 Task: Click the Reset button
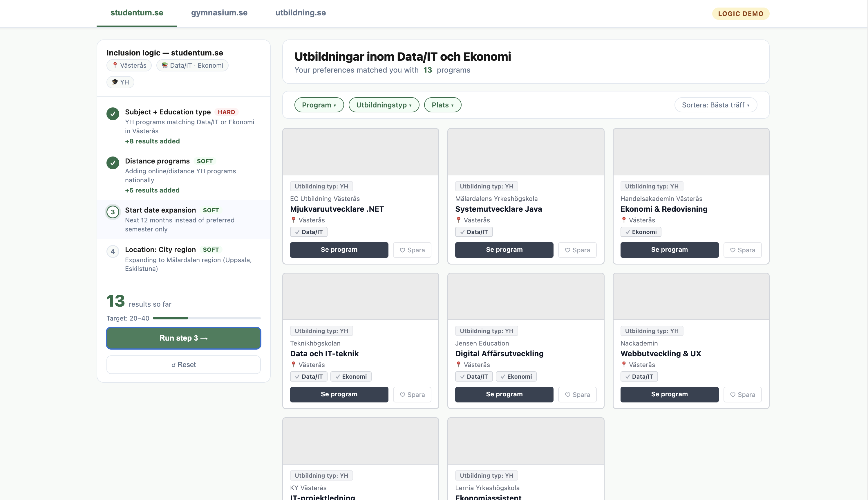(x=184, y=365)
